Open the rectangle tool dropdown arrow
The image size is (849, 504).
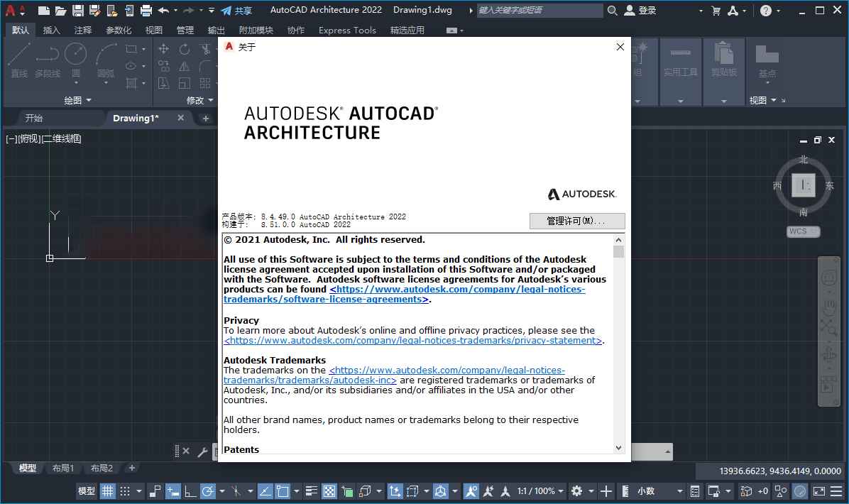[143, 49]
